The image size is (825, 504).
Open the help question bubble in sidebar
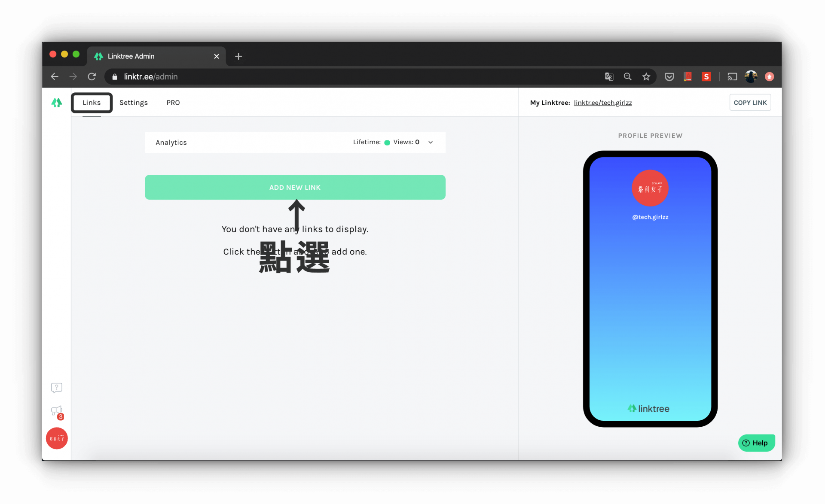point(57,388)
